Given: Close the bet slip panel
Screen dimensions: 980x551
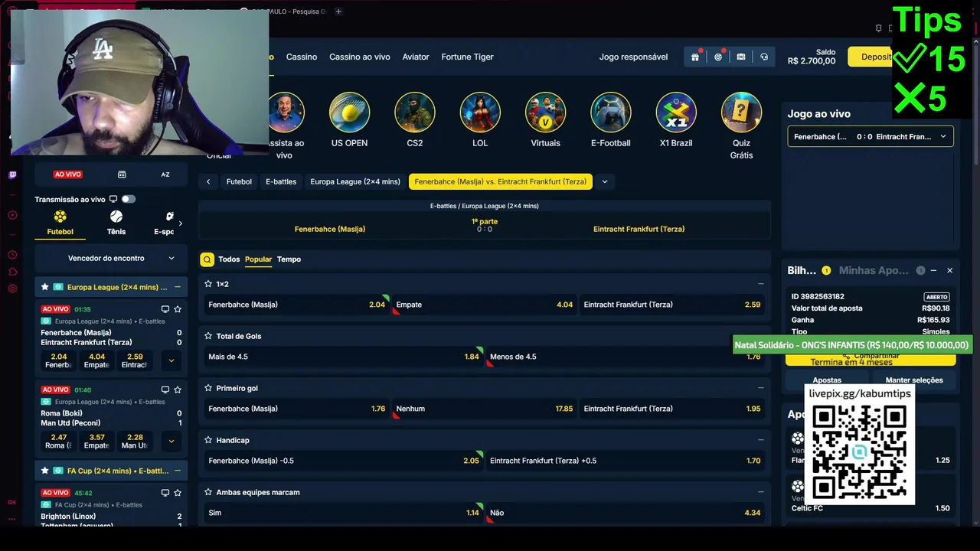Looking at the screenshot, I should [949, 270].
